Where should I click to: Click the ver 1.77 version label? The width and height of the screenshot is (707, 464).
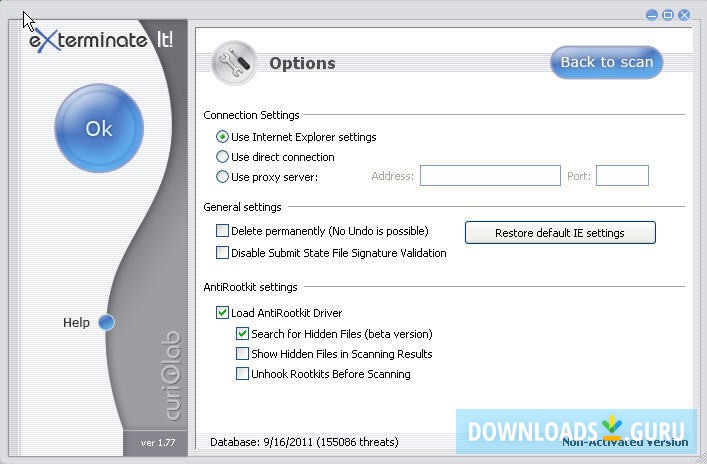[x=158, y=442]
